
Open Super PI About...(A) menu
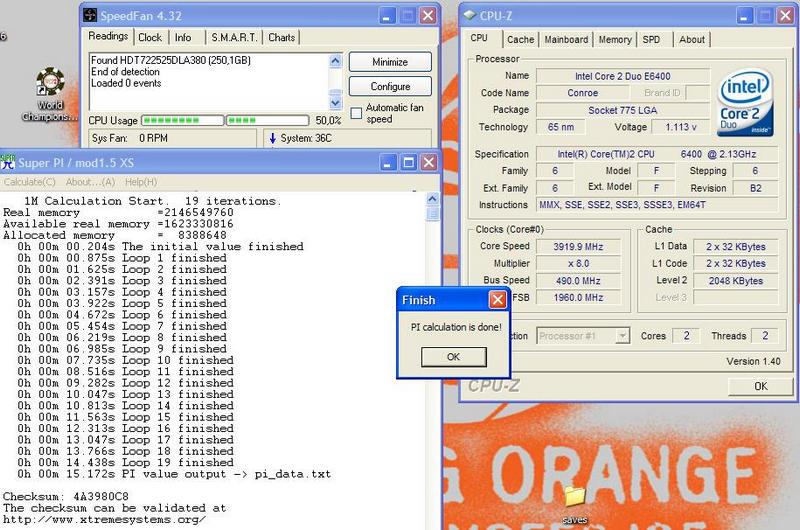90,182
